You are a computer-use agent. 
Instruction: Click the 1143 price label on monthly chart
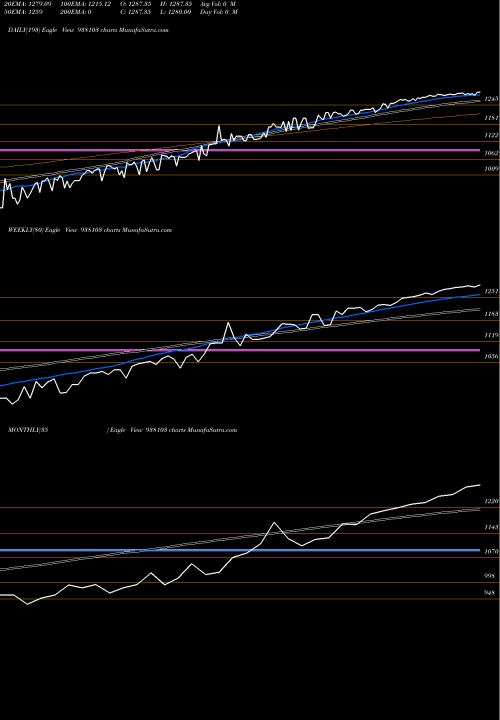(x=491, y=528)
